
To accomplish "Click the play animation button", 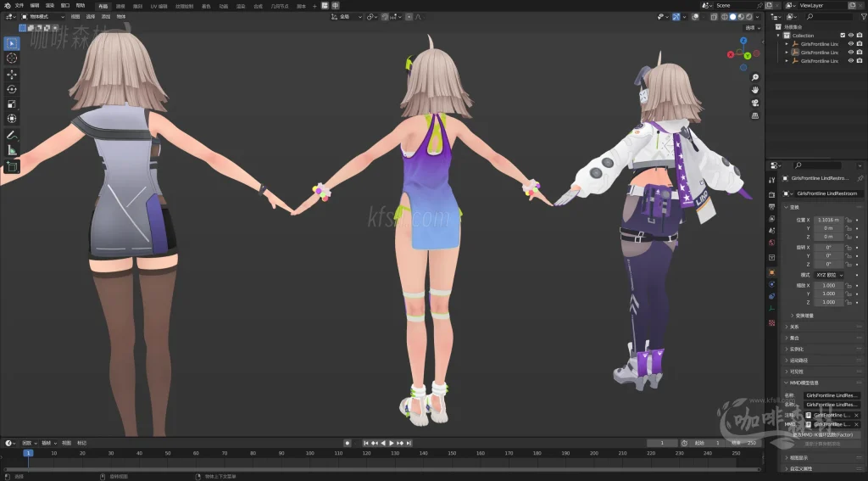I will (392, 443).
